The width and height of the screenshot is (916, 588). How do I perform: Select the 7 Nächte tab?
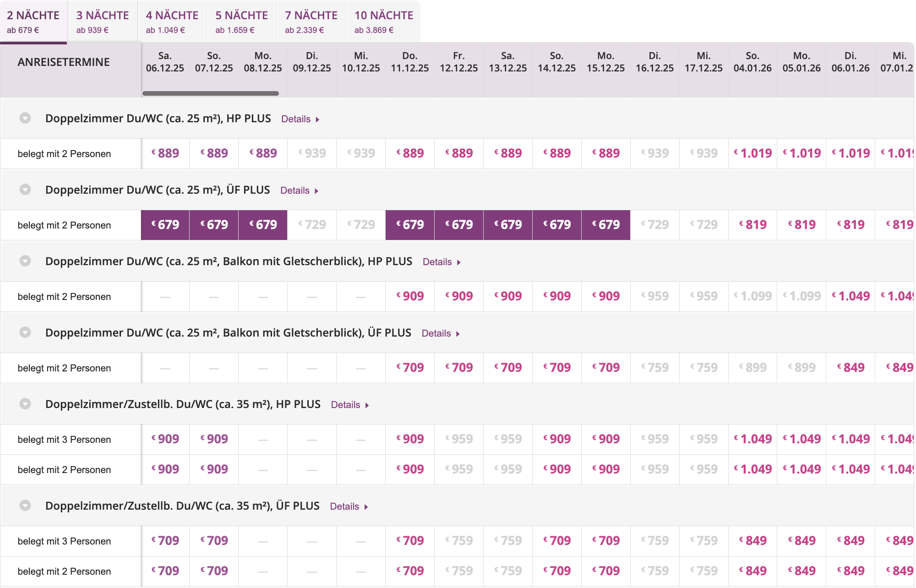click(311, 22)
